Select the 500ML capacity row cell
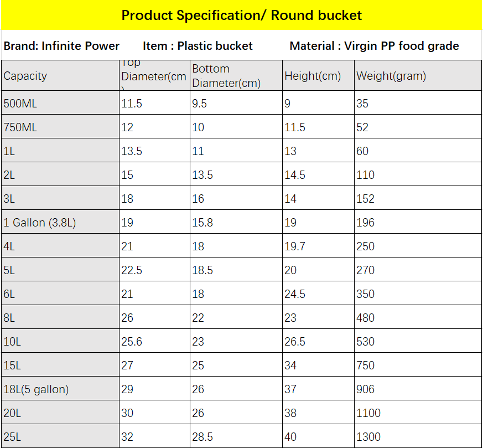Image resolution: width=483 pixels, height=448 pixels. click(60, 102)
